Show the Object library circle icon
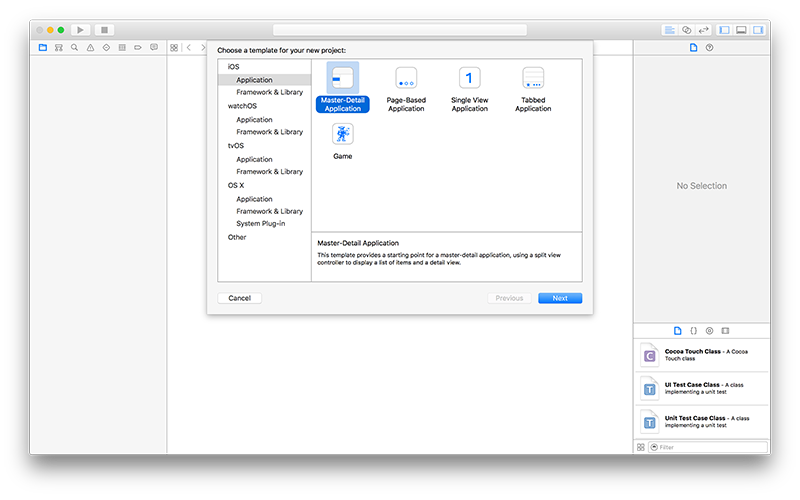Image resolution: width=800 pixels, height=500 pixels. (x=709, y=331)
